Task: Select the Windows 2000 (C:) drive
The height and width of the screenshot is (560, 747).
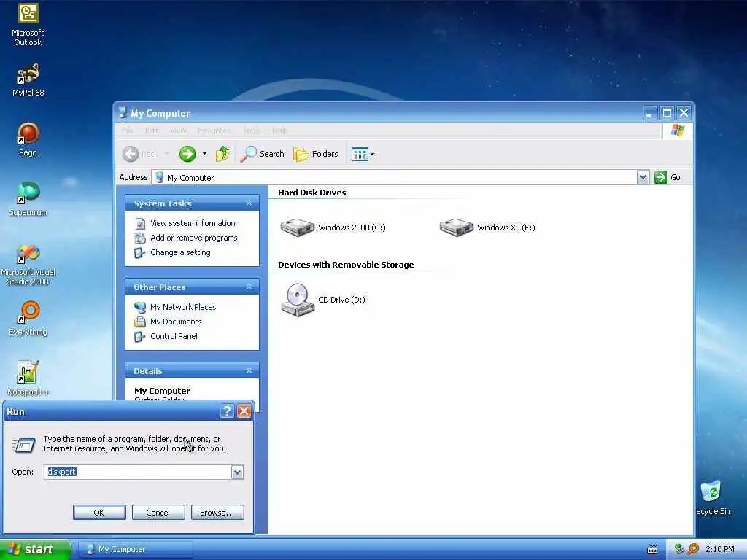Action: pyautogui.click(x=333, y=227)
